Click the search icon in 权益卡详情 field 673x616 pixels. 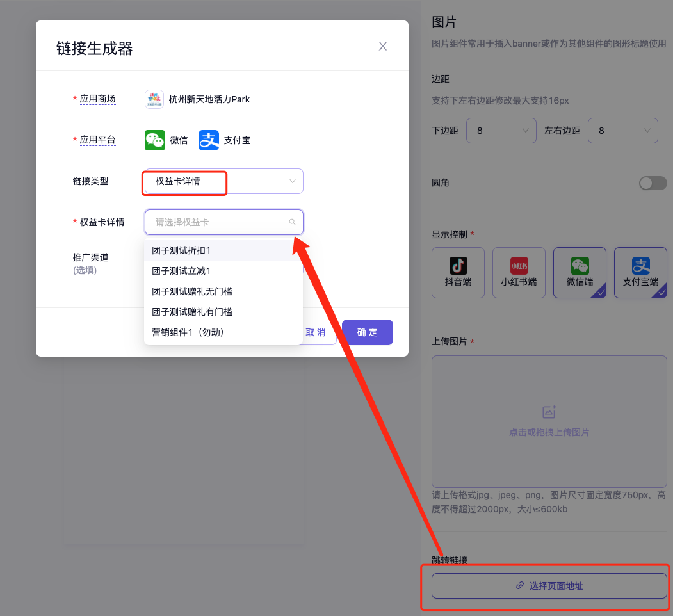[293, 222]
